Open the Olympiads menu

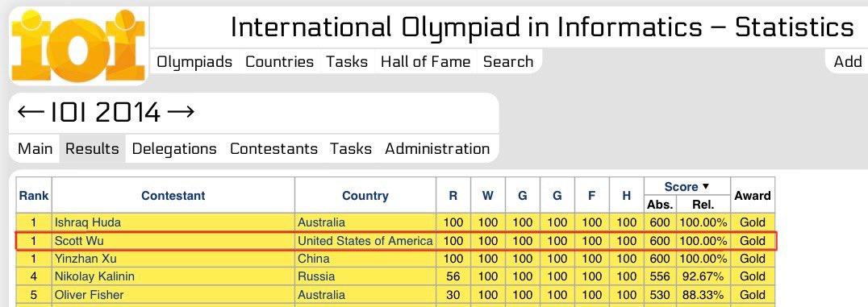[x=194, y=61]
